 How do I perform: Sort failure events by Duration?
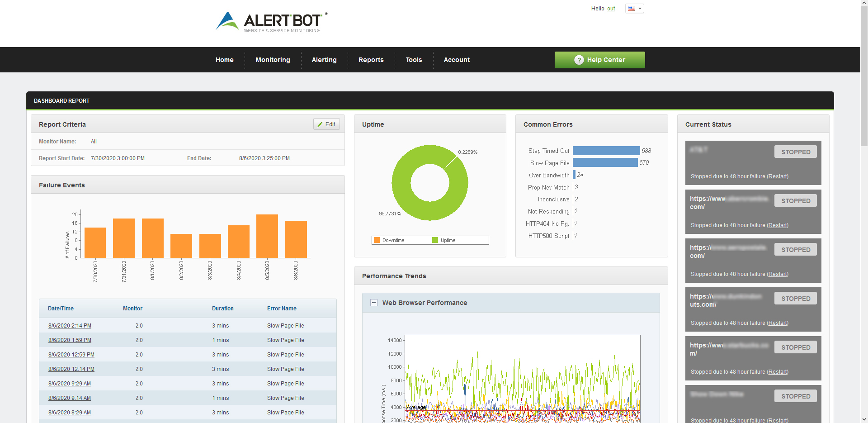click(223, 309)
